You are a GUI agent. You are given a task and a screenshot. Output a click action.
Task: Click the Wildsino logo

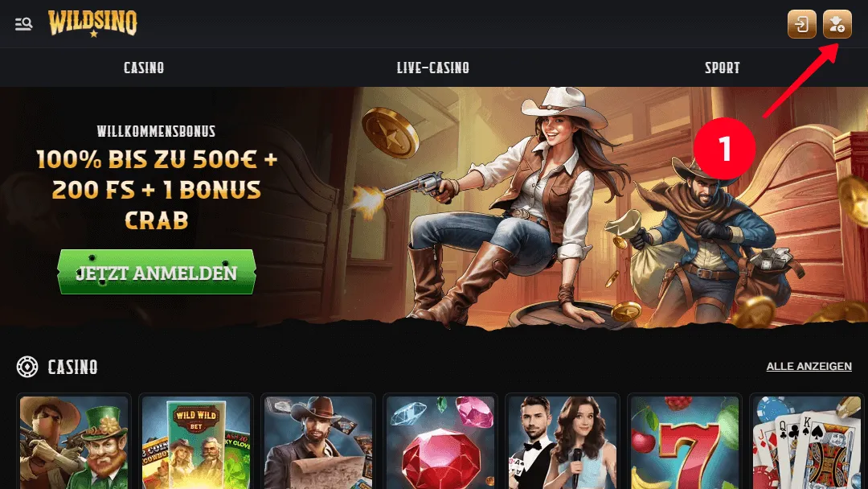click(x=92, y=23)
